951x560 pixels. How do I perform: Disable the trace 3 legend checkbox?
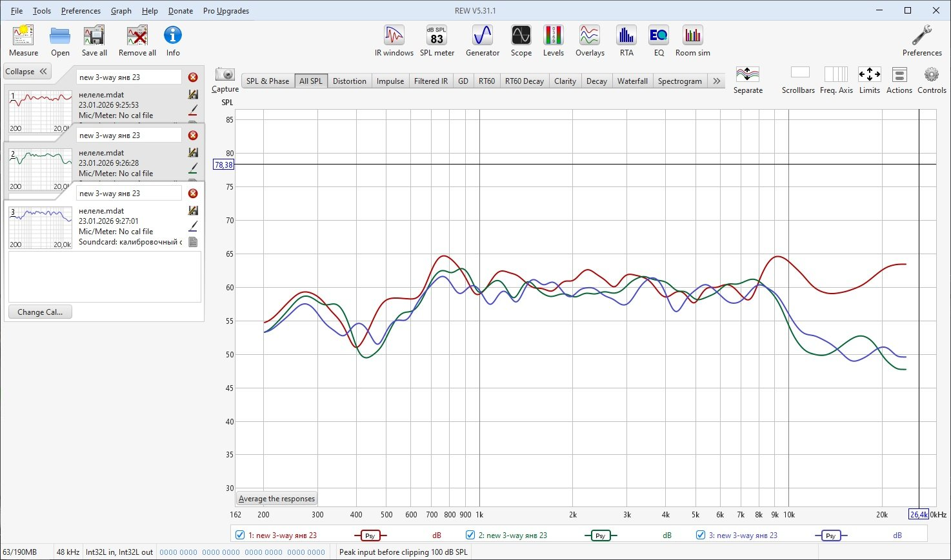click(701, 535)
